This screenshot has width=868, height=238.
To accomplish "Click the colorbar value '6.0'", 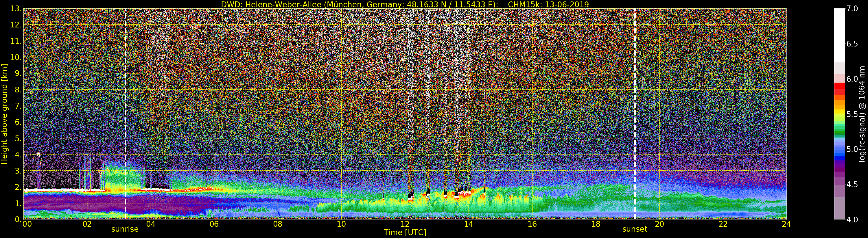I will pyautogui.click(x=852, y=79).
